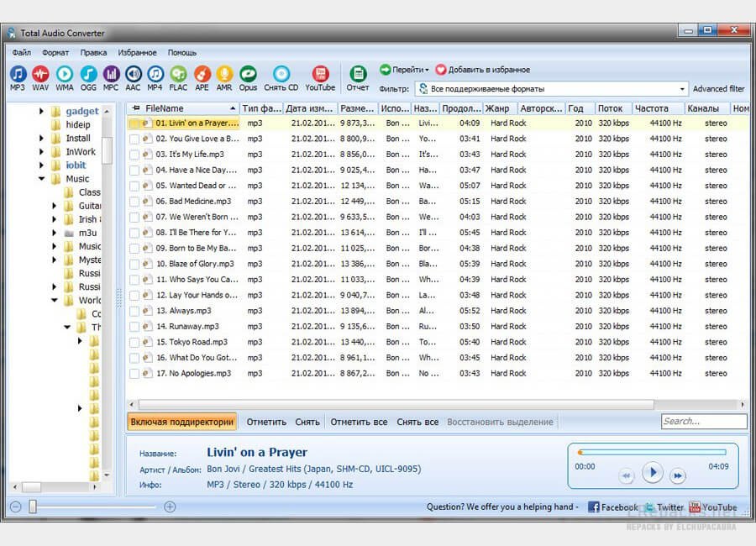Click the thumbnail zoom slider handle
Screen dimensions: 756x546
(x=33, y=507)
